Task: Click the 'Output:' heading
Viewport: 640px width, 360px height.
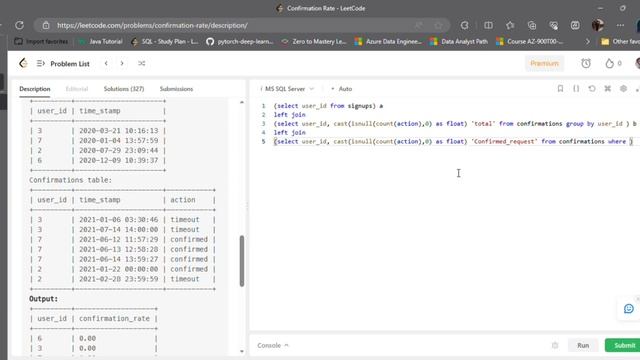Action: [x=43, y=299]
